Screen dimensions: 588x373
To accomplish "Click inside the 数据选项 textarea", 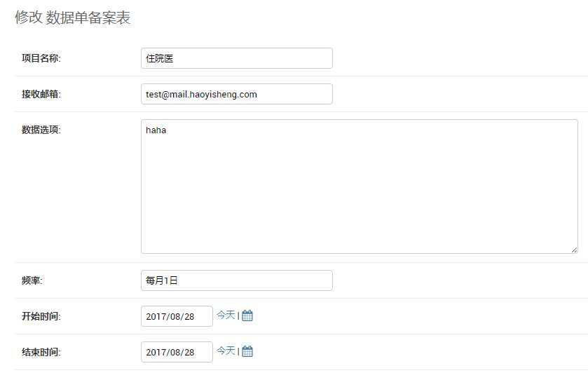I will 360,186.
